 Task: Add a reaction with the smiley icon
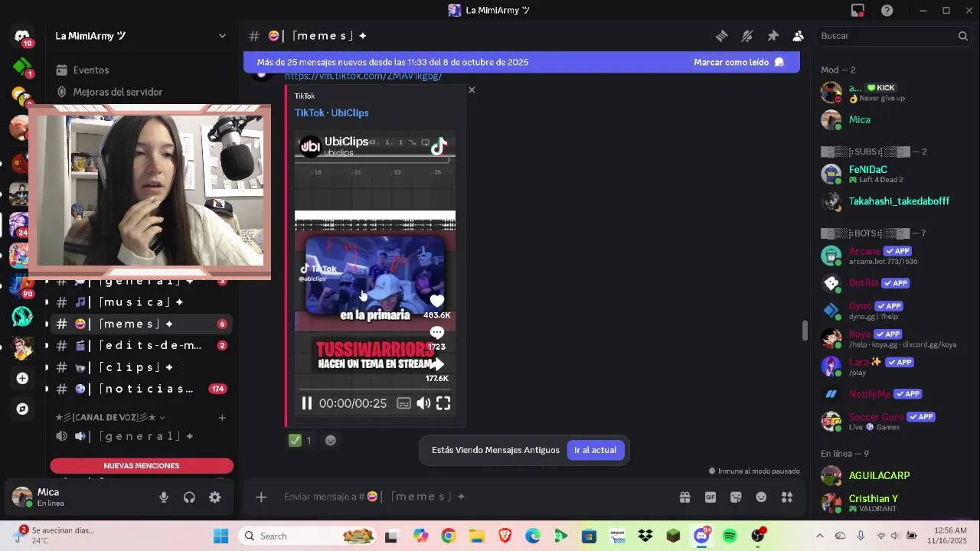(331, 440)
